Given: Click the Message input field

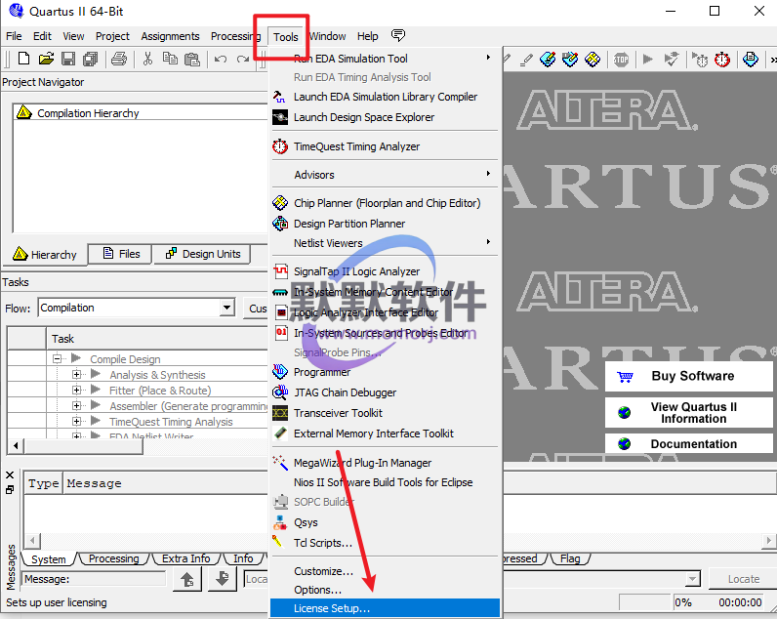Looking at the screenshot, I should click(94, 579).
